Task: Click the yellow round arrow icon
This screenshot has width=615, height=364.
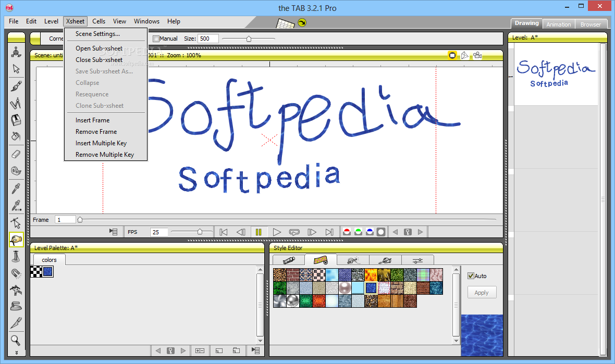Action: [x=302, y=23]
